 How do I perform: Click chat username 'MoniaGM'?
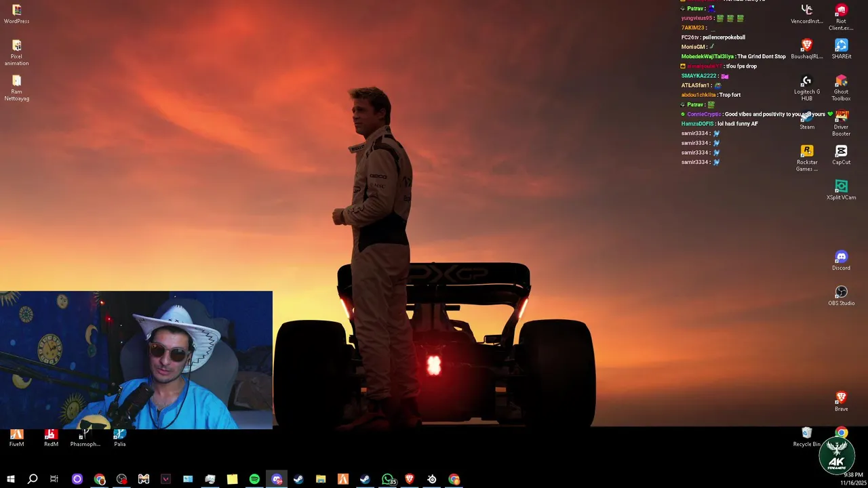tap(693, 47)
